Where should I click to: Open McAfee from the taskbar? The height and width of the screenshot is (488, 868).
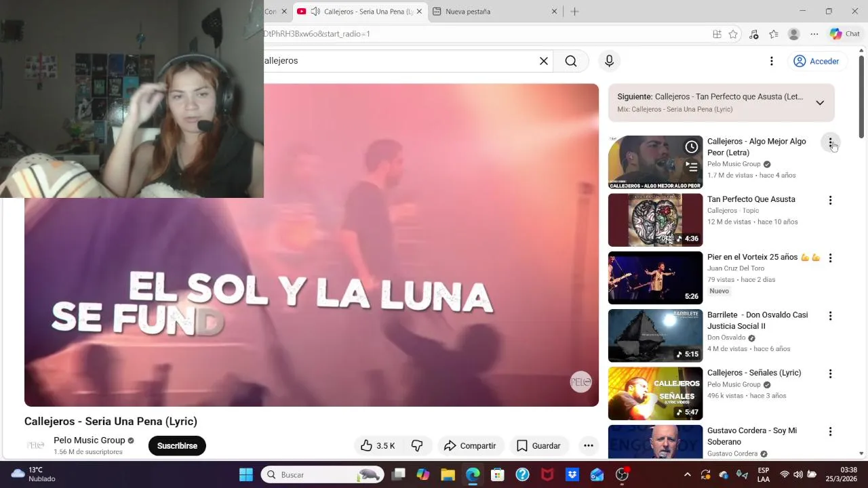pyautogui.click(x=547, y=474)
